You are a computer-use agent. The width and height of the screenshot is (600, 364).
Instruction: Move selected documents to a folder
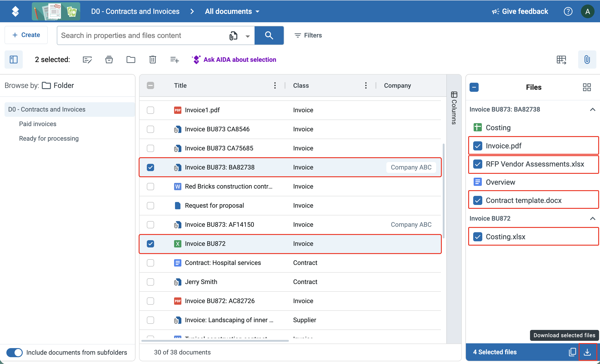click(131, 59)
